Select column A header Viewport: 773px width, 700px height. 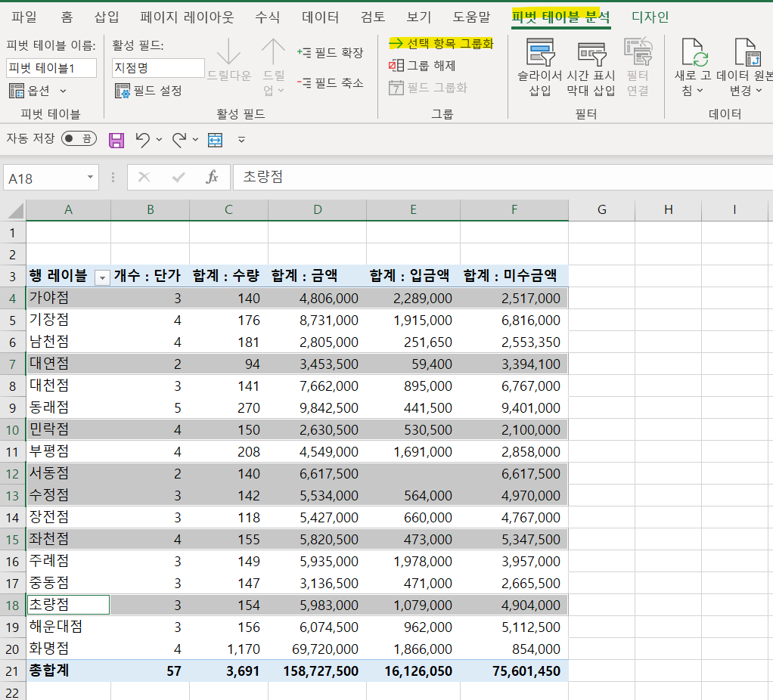click(69, 210)
